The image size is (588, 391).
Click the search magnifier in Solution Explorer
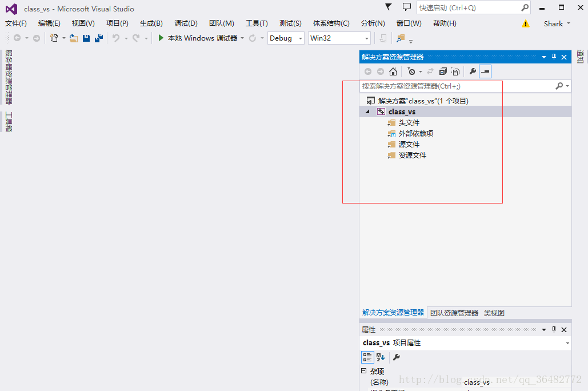click(x=559, y=86)
